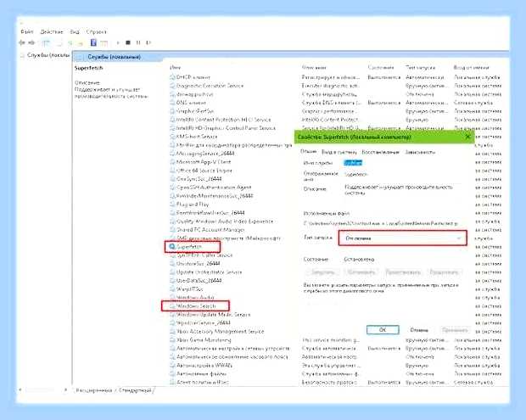Screen dimensions: 526x420
Task: Open the blue Help icon in the toolbar
Action: [93, 42]
